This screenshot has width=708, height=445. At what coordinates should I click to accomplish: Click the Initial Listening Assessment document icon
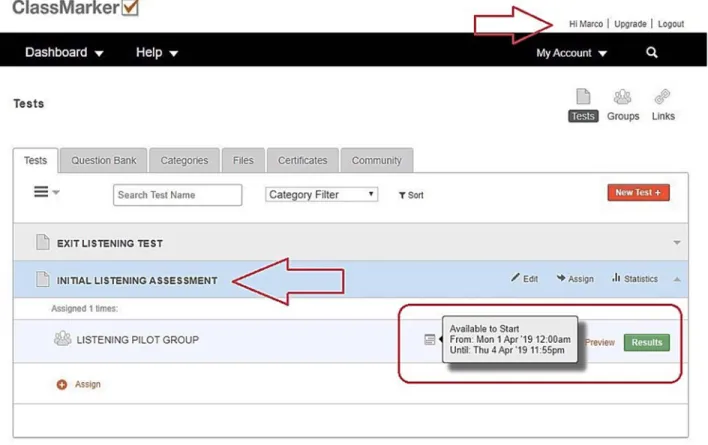42,279
